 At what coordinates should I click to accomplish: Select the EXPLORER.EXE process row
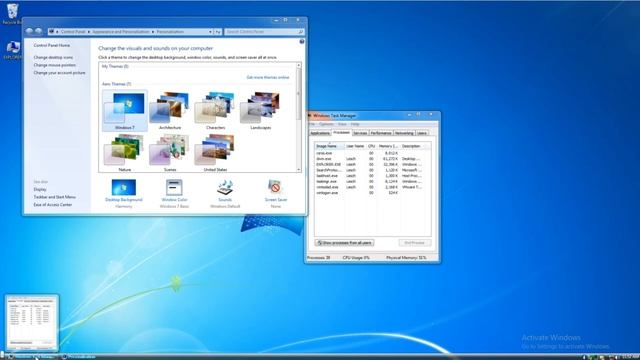tap(372, 164)
